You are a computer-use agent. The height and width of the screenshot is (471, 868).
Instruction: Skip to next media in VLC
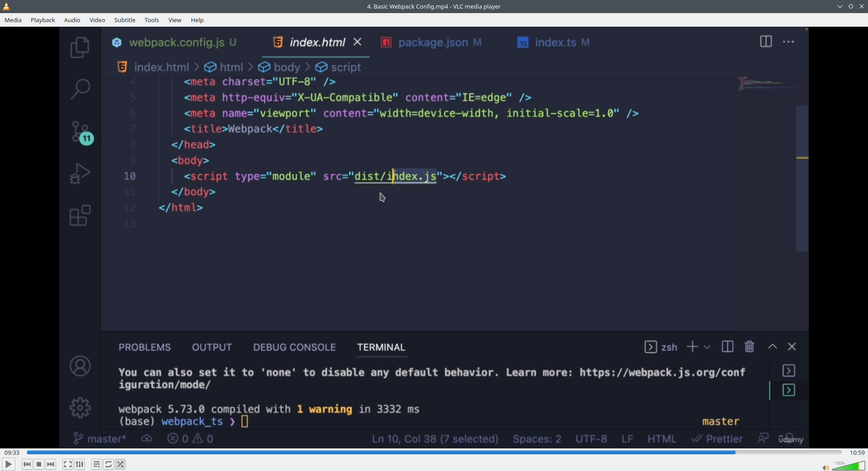pyautogui.click(x=51, y=464)
